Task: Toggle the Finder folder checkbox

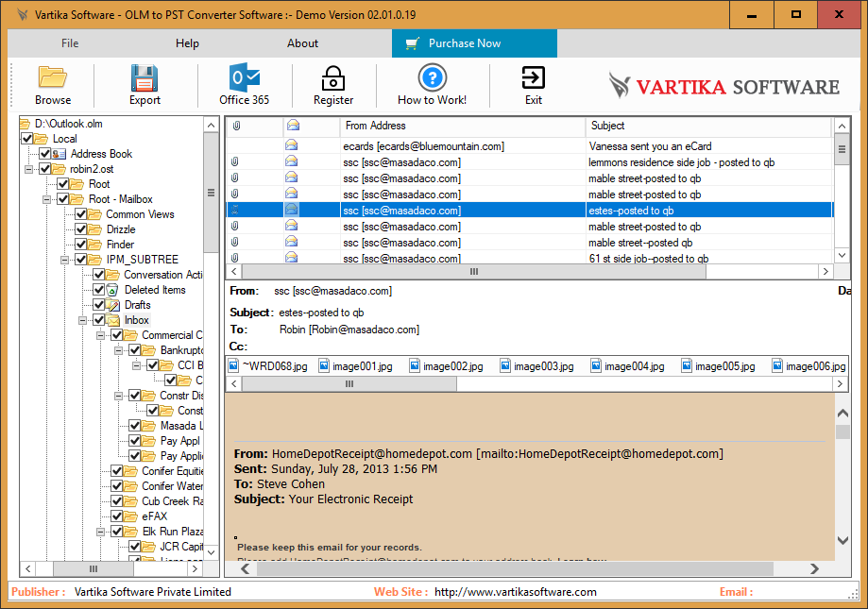Action: coord(81,245)
